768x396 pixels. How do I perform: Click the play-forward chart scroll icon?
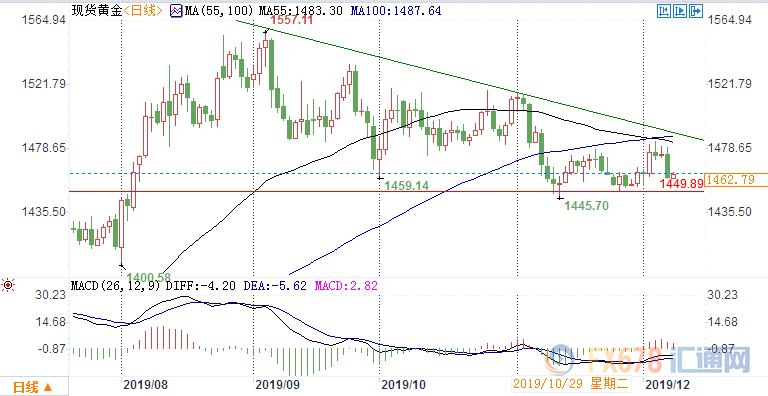pos(680,11)
